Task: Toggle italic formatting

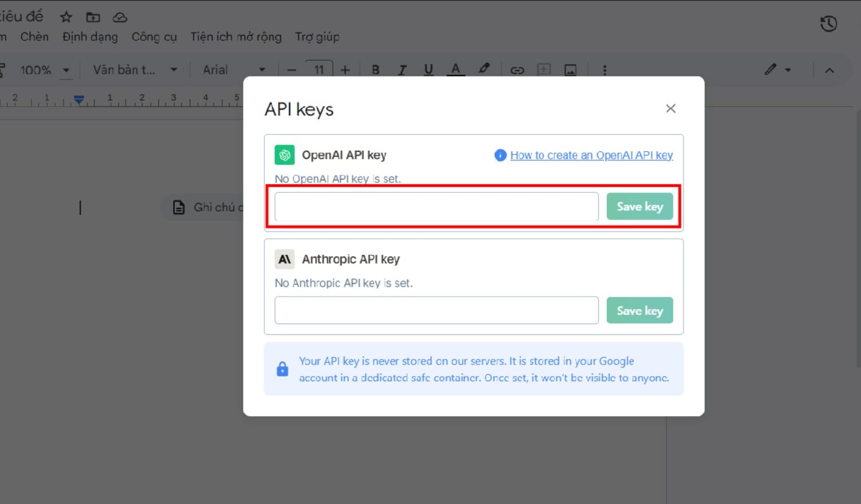Action: (402, 70)
